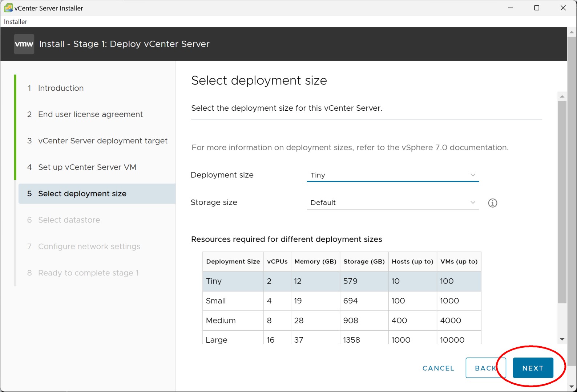Image resolution: width=577 pixels, height=392 pixels.
Task: Close the vCenter Server Installer window
Action: (x=563, y=8)
